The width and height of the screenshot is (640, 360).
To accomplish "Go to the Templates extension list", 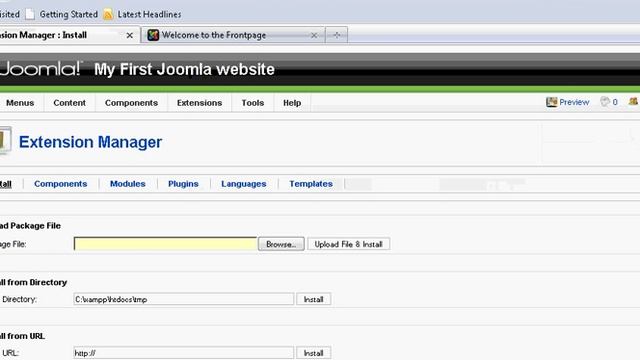I will coord(311,184).
